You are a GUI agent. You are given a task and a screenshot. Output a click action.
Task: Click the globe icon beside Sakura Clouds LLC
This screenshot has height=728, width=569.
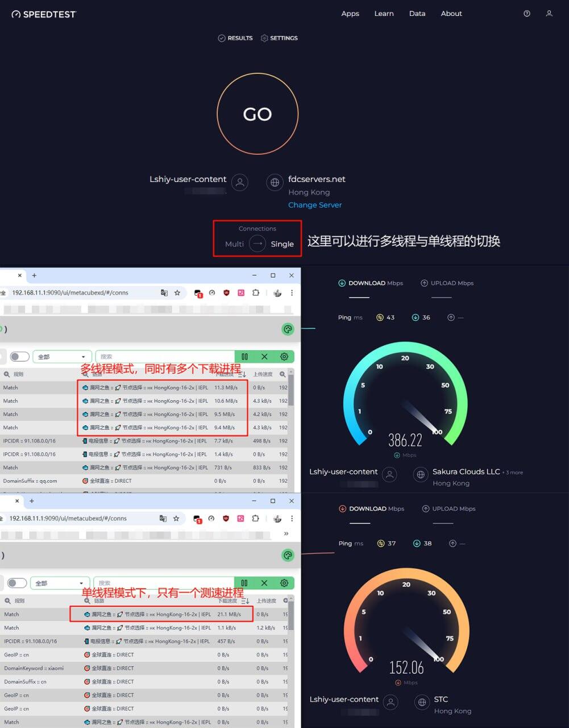tap(421, 474)
